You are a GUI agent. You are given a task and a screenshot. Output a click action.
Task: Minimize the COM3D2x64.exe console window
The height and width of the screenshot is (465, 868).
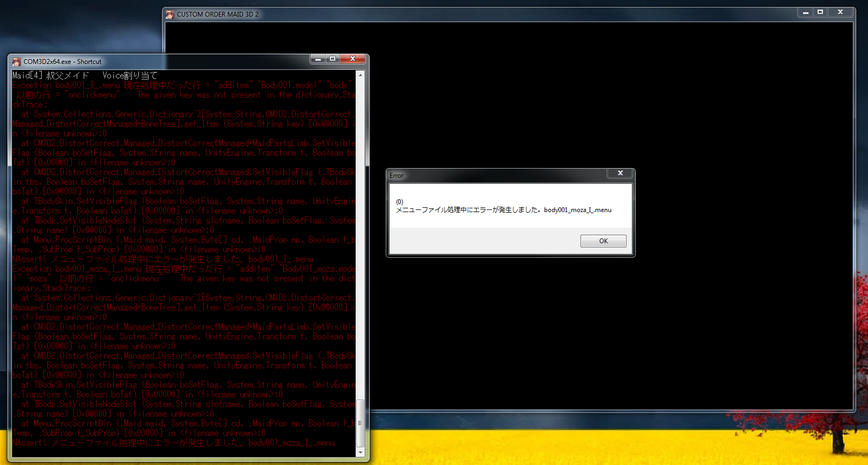pyautogui.click(x=318, y=59)
